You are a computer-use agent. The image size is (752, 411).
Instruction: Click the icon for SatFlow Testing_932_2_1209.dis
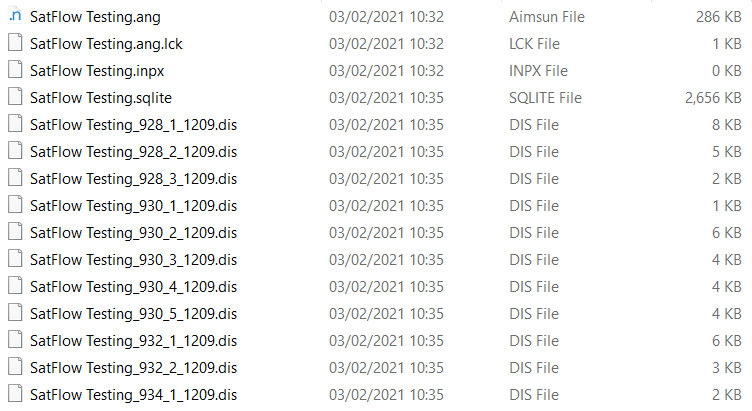[x=14, y=367]
